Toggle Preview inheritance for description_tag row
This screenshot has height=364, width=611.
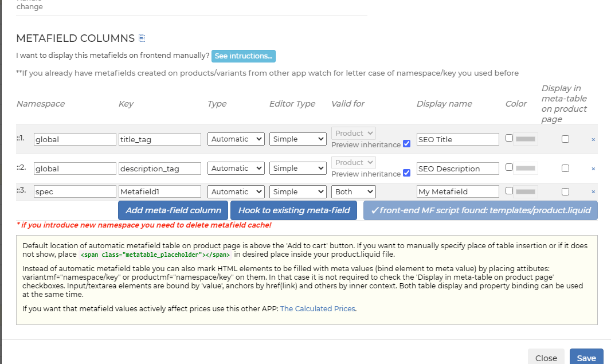click(406, 173)
